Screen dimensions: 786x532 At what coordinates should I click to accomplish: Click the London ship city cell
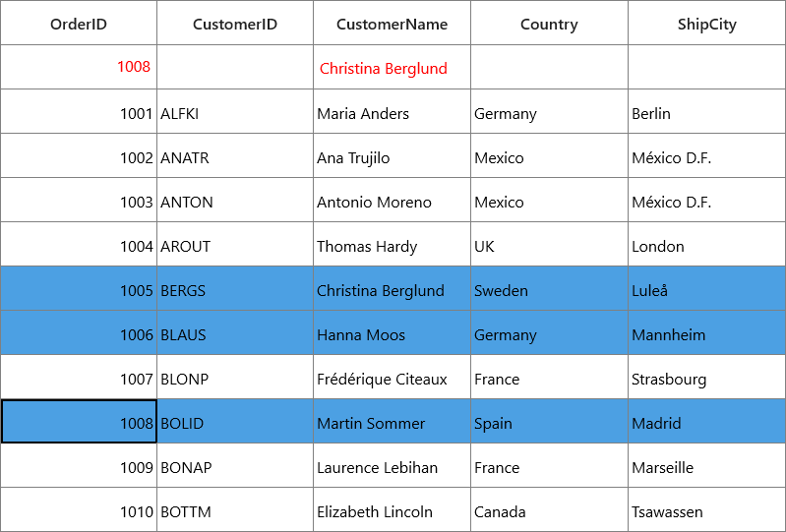click(706, 244)
